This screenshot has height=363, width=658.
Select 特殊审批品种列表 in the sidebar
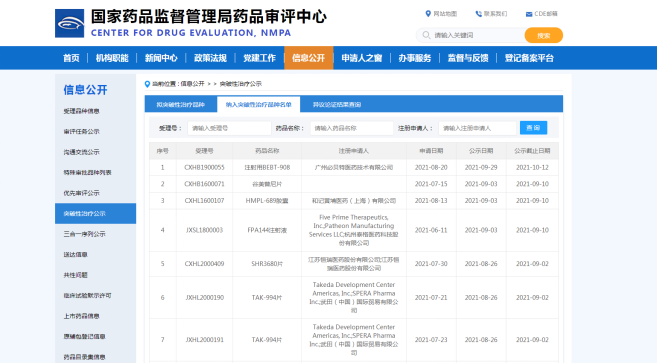coord(87,172)
